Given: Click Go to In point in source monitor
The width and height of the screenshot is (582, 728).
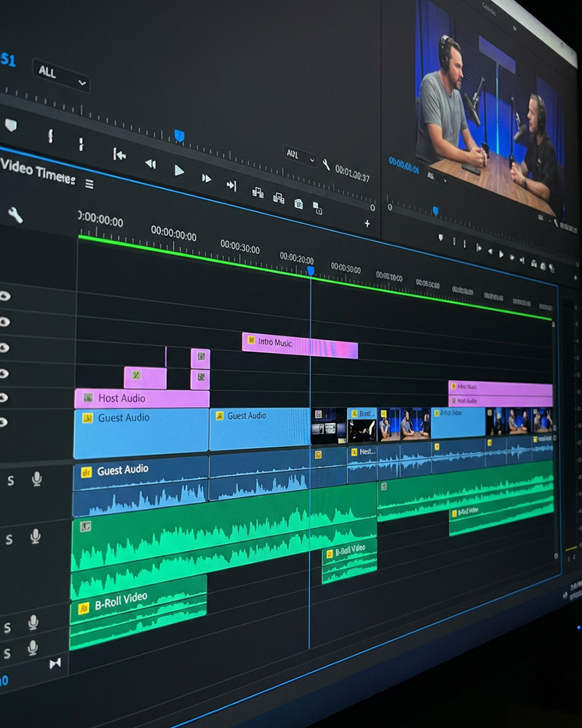Looking at the screenshot, I should (x=119, y=154).
